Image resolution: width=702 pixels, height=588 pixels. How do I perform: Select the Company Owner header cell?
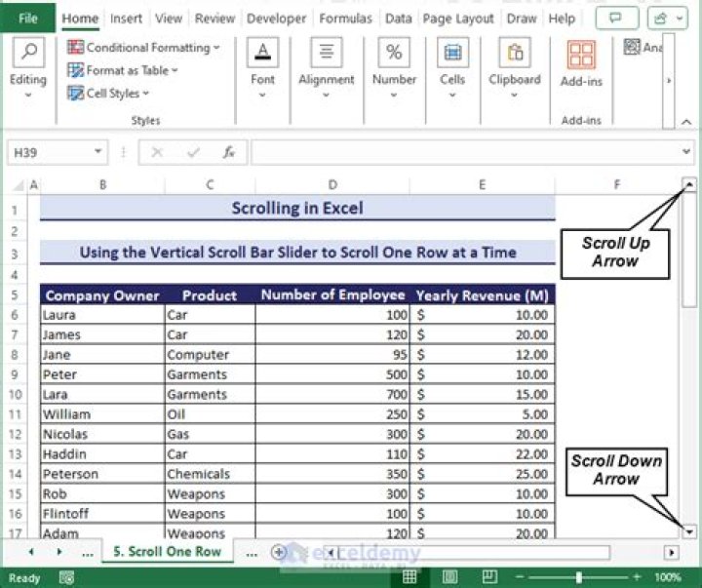point(102,295)
